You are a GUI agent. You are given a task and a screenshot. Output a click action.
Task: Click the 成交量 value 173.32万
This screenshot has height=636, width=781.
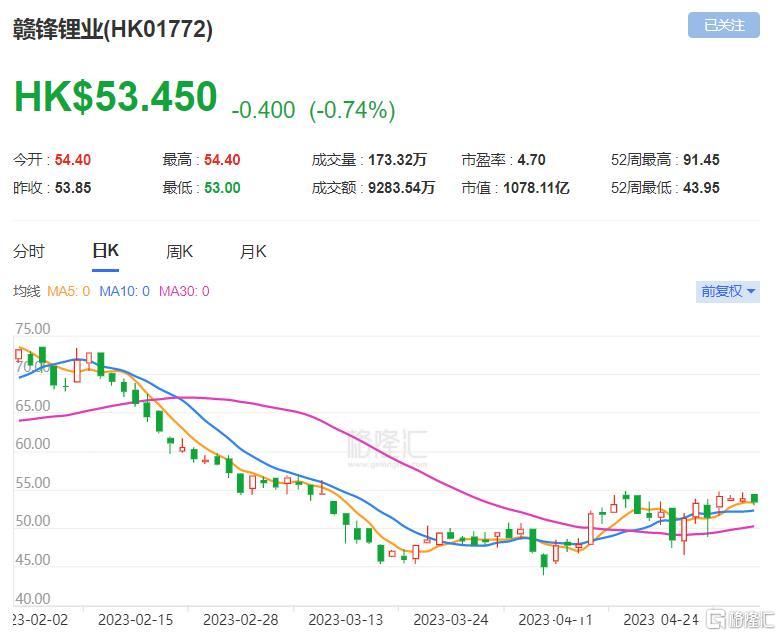coord(397,160)
